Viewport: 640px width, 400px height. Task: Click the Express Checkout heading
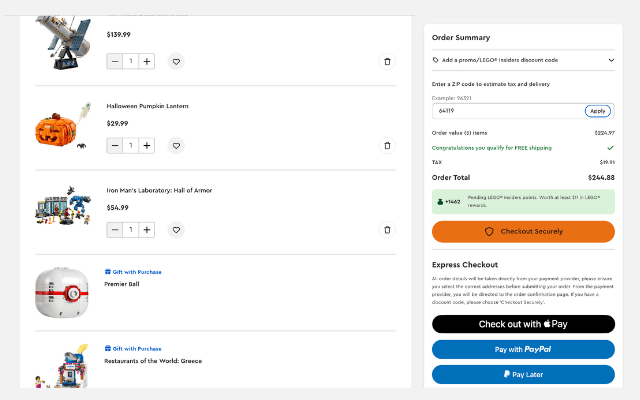(465, 265)
